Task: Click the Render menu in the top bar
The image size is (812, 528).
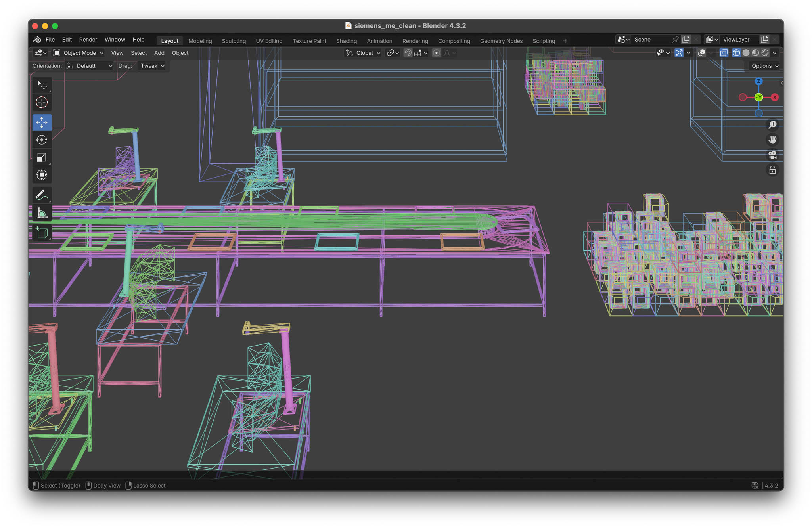Action: (x=88, y=39)
